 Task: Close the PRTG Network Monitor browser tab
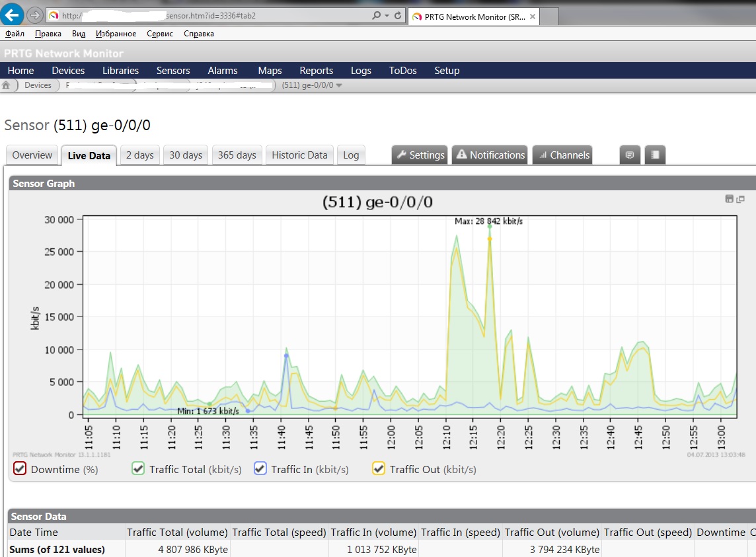pyautogui.click(x=532, y=17)
